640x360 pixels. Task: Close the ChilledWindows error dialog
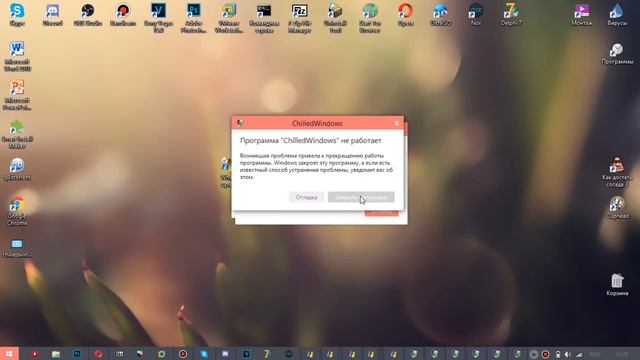[397, 123]
